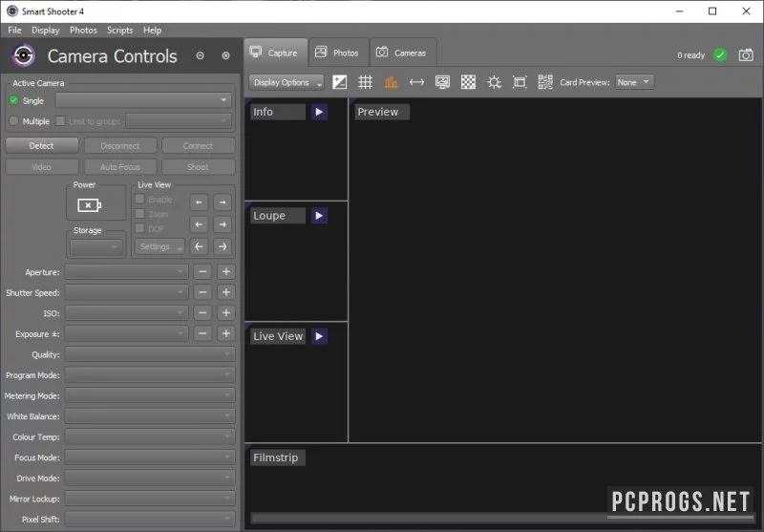Decrease ISO with minus button
The width and height of the screenshot is (764, 532).
[202, 312]
